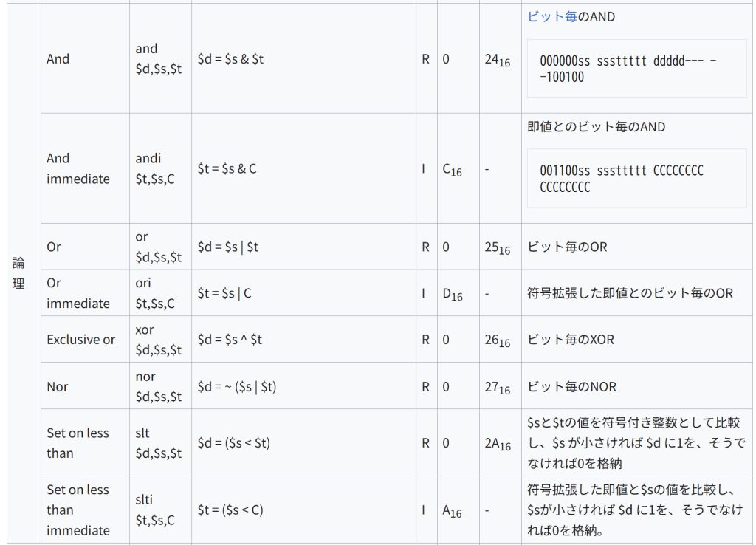Select the ビット毎のXOR description text
Image resolution: width=756 pixels, height=545 pixels.
point(571,340)
